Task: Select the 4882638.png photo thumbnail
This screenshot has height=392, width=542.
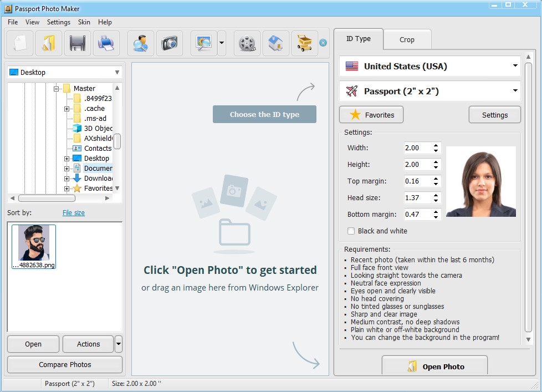Action: click(x=34, y=247)
